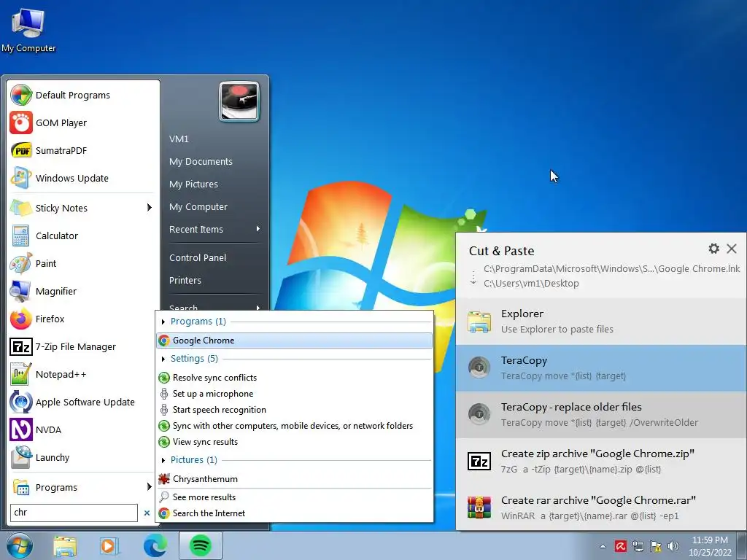
Task: Show hidden system tray icons
Action: pos(603,546)
